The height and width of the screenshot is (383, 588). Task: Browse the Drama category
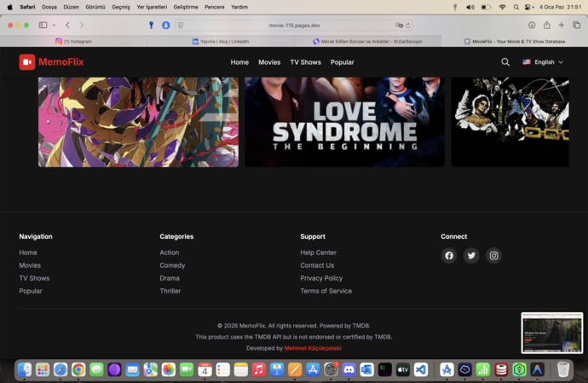[x=170, y=278]
